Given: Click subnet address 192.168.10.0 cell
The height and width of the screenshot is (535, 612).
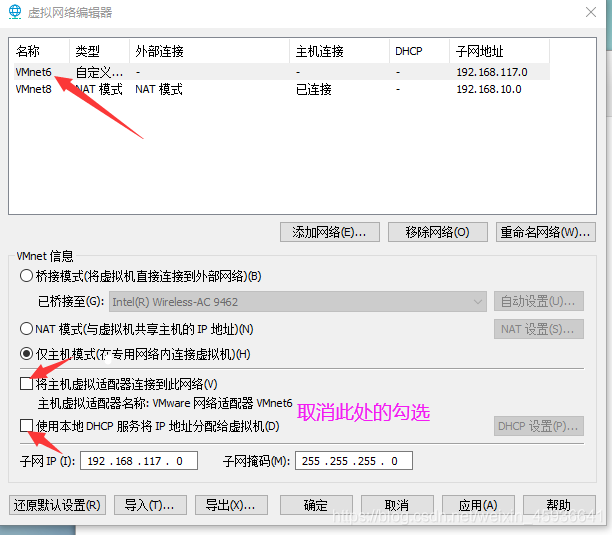Looking at the screenshot, I should pyautogui.click(x=489, y=89).
